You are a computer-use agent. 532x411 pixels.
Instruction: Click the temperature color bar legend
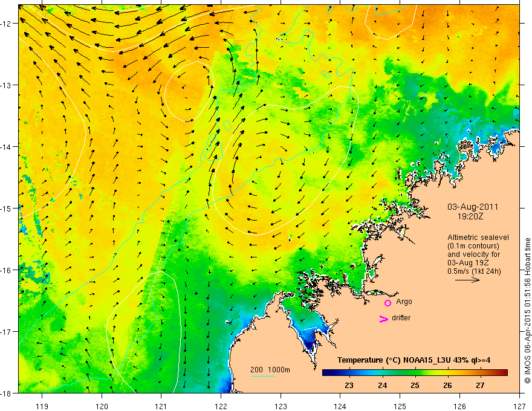tap(415, 373)
